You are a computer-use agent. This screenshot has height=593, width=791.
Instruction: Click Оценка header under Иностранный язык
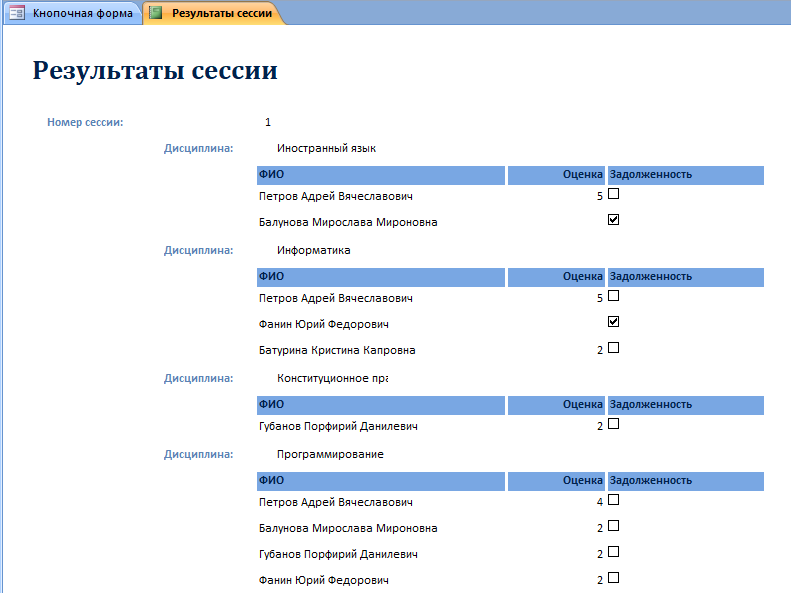[556, 175]
